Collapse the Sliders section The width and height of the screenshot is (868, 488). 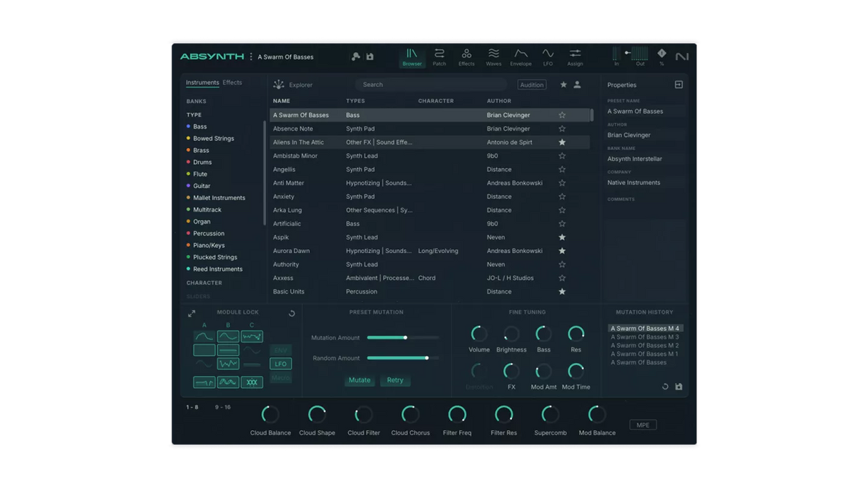(x=202, y=297)
